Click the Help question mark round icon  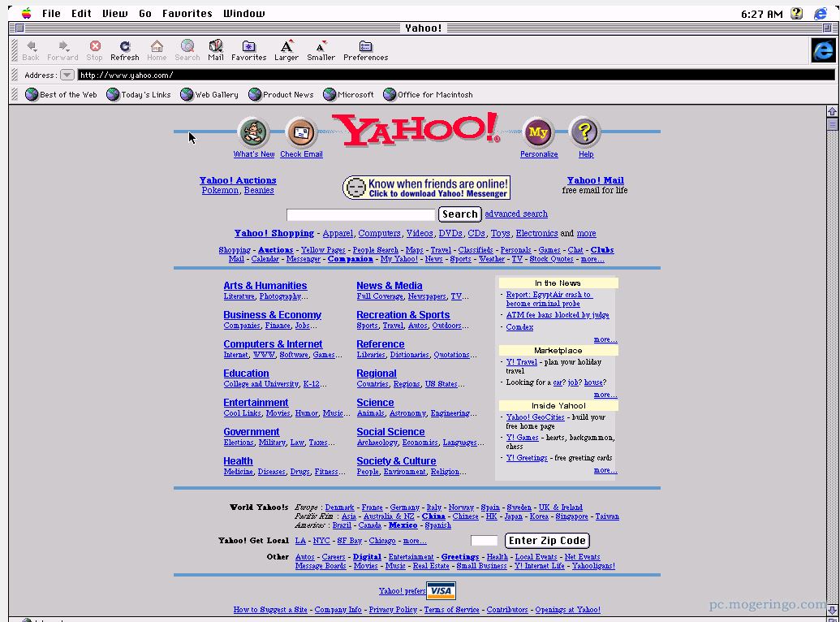click(x=585, y=132)
